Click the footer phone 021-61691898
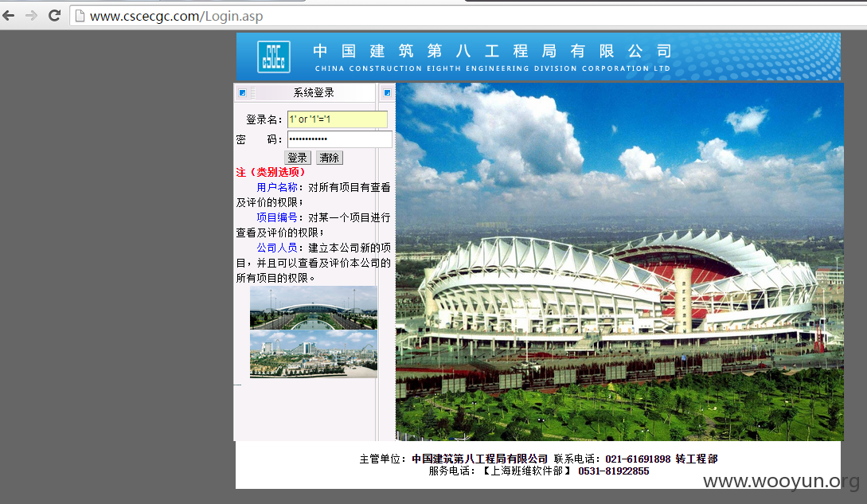 pyautogui.click(x=638, y=459)
